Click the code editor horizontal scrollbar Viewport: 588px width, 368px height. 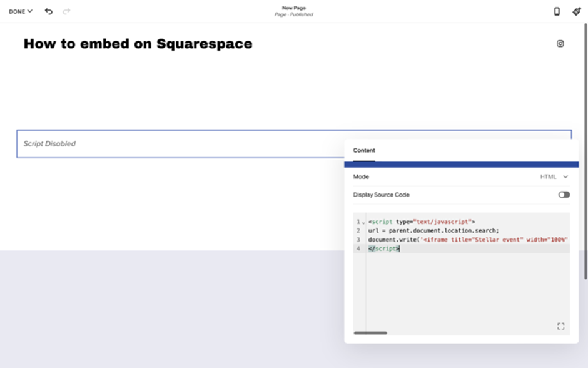click(x=370, y=333)
